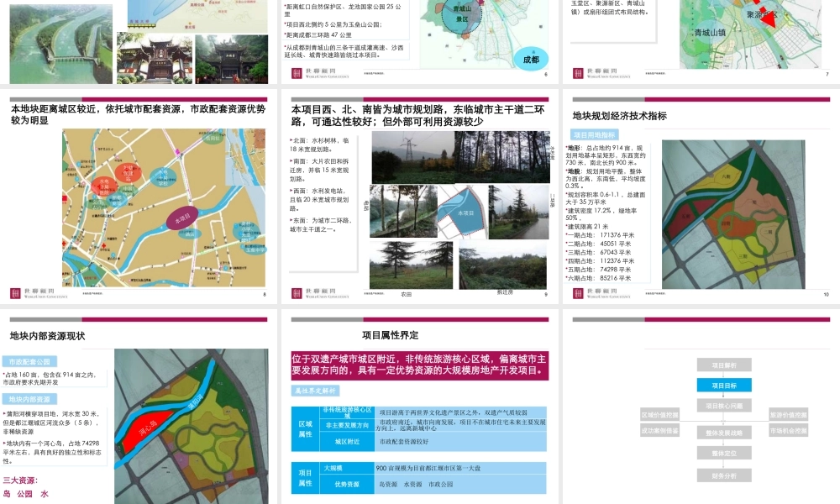Select the flowchart slide with 项目目标 highlighted
840x504 pixels.
point(701,407)
